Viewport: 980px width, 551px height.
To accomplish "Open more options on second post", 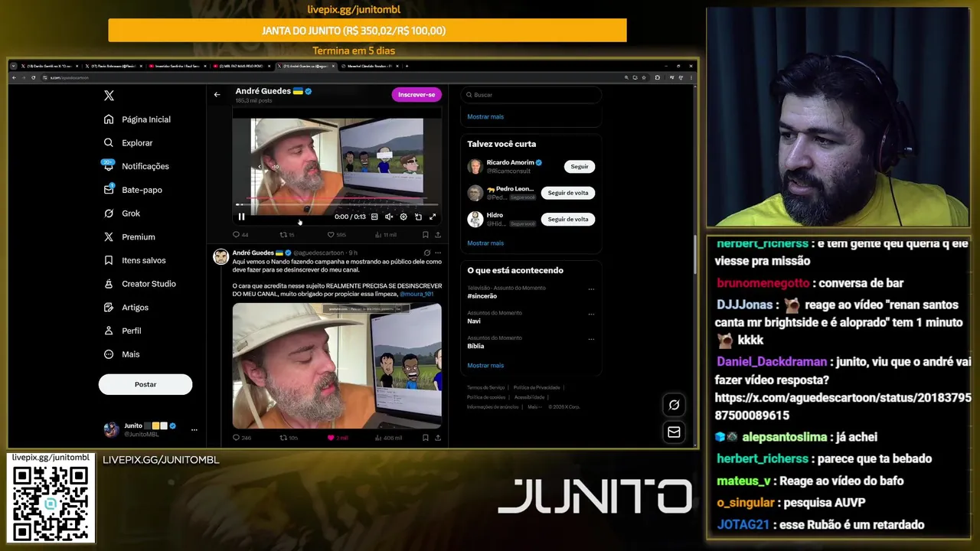I will click(x=438, y=253).
